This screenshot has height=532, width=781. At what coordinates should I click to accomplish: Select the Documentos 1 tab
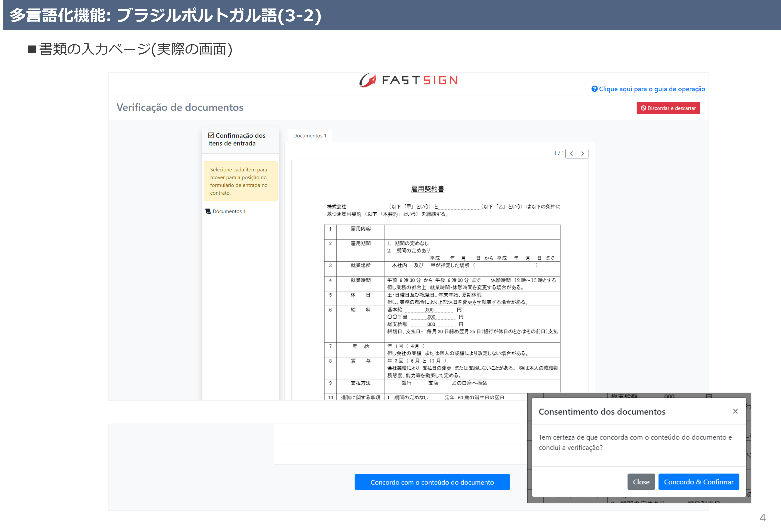[310, 136]
